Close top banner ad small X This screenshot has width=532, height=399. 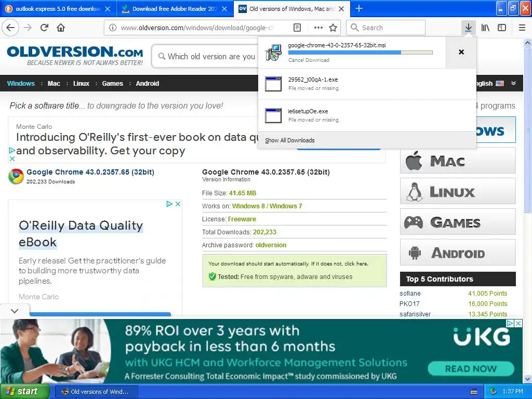pyautogui.click(x=12, y=158)
